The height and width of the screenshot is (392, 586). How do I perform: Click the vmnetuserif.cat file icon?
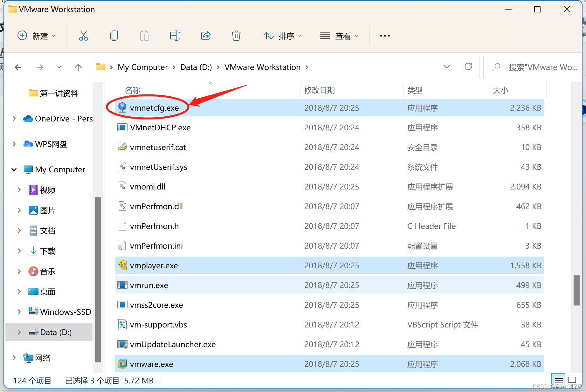click(x=122, y=147)
